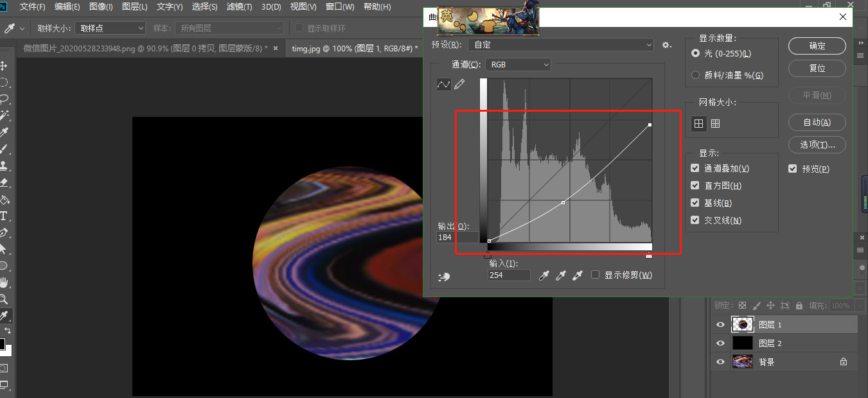Uncheck the 直方图 checkbox
Viewport: 868px width, 398px height.
click(x=695, y=185)
